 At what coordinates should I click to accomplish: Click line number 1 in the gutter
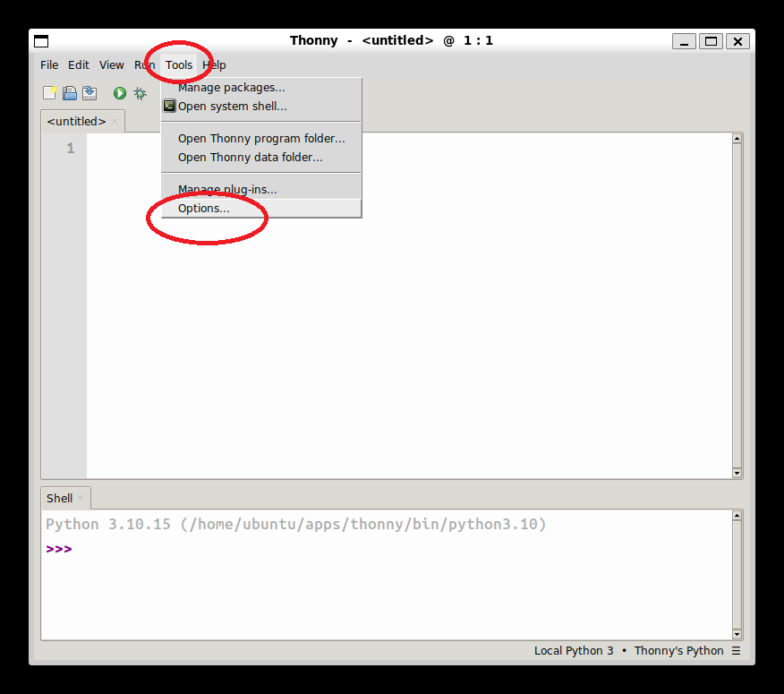point(71,148)
